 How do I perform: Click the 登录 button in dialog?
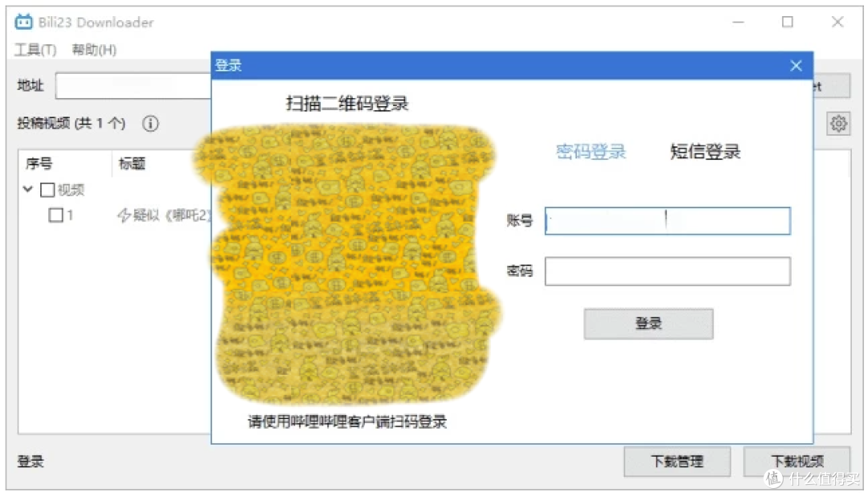tap(649, 323)
